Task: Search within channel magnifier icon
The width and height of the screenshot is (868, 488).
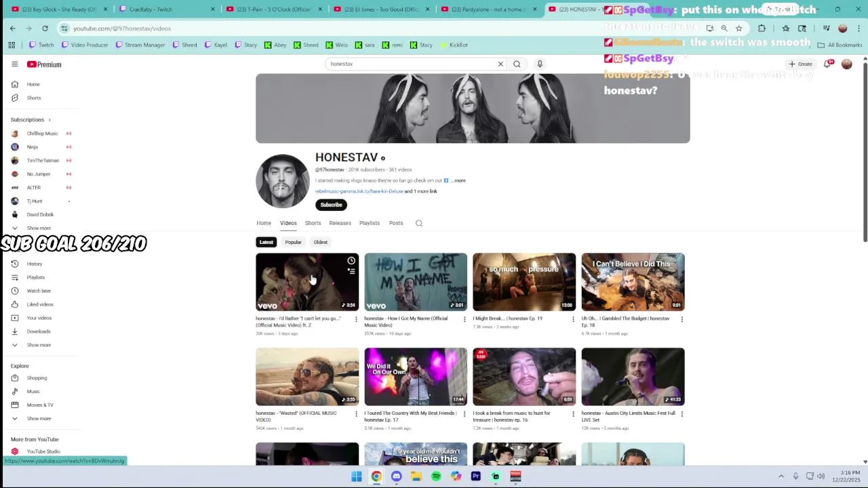Action: [x=419, y=223]
